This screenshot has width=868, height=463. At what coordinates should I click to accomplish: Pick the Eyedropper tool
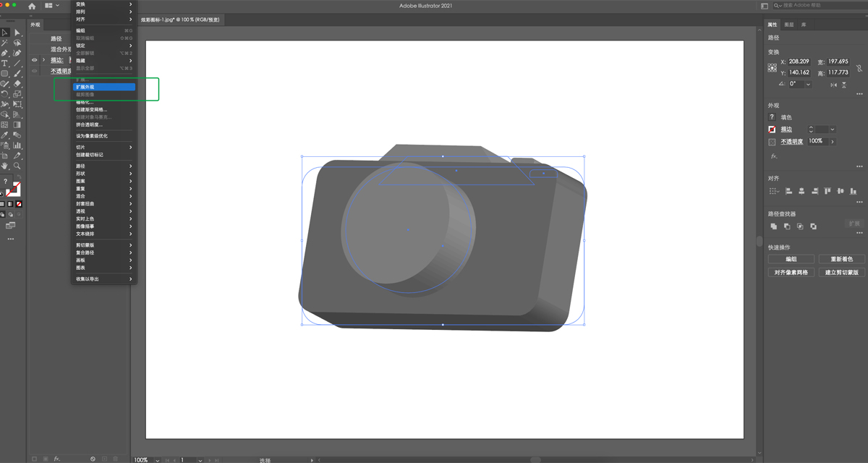pos(5,135)
